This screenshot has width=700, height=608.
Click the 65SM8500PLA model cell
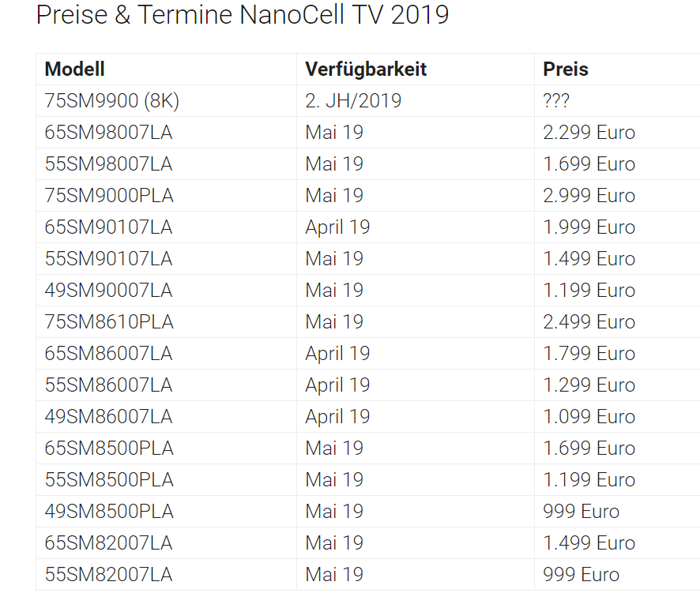(109, 448)
